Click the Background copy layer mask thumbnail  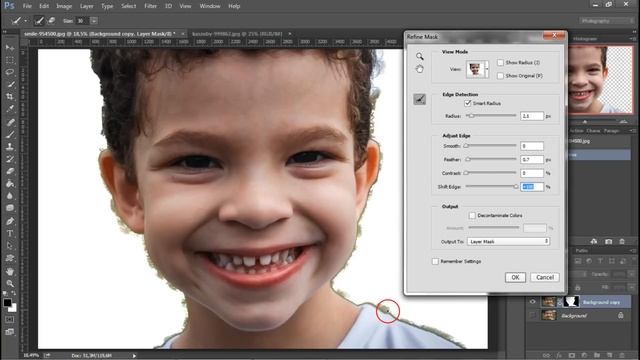coord(571,302)
